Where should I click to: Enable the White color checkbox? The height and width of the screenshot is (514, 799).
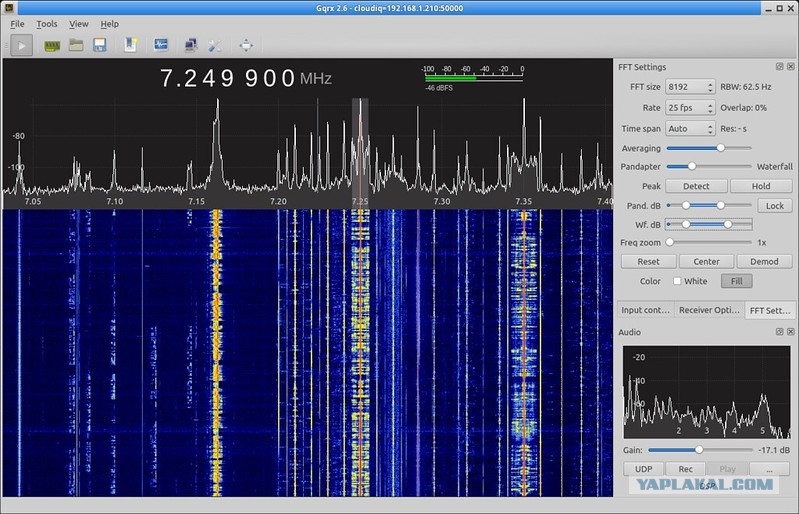coord(677,281)
